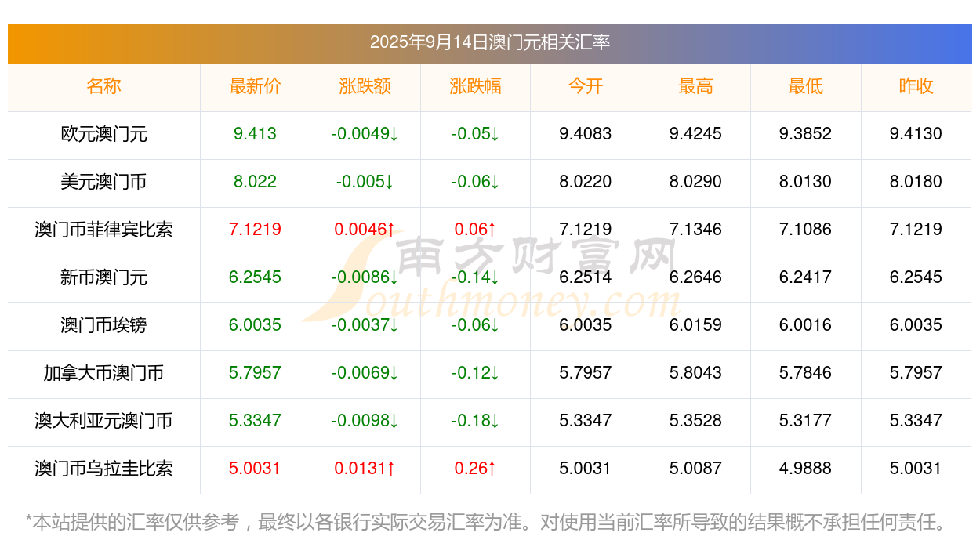This screenshot has height=547, width=980.
Task: Click high price 6.2646
Action: pos(695,277)
